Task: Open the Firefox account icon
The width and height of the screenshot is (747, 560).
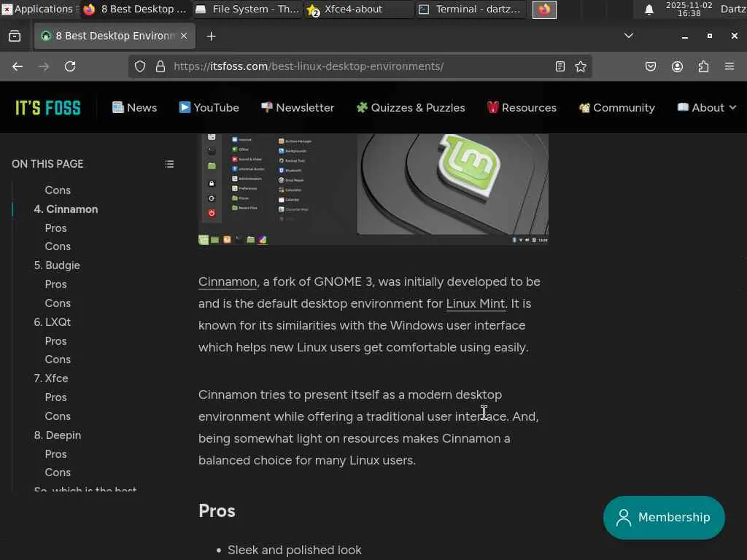Action: [677, 66]
